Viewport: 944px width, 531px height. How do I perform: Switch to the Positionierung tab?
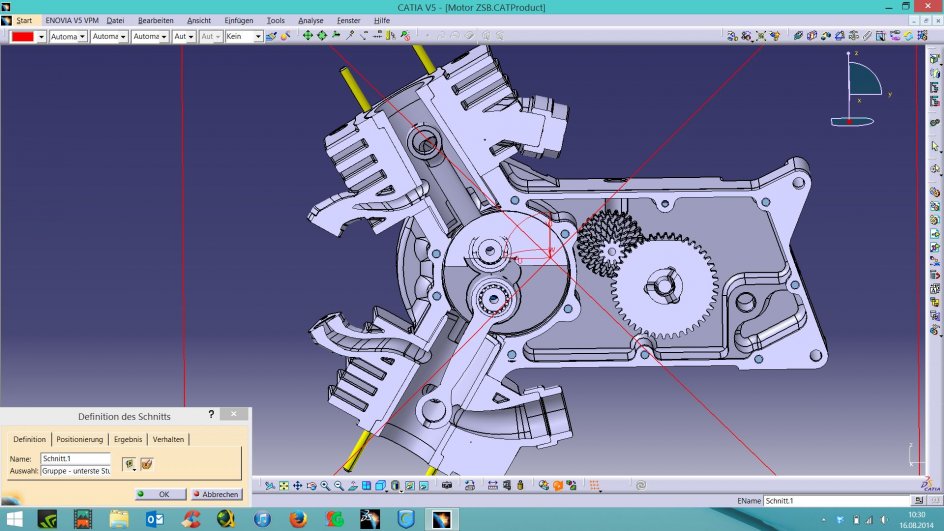coord(79,439)
